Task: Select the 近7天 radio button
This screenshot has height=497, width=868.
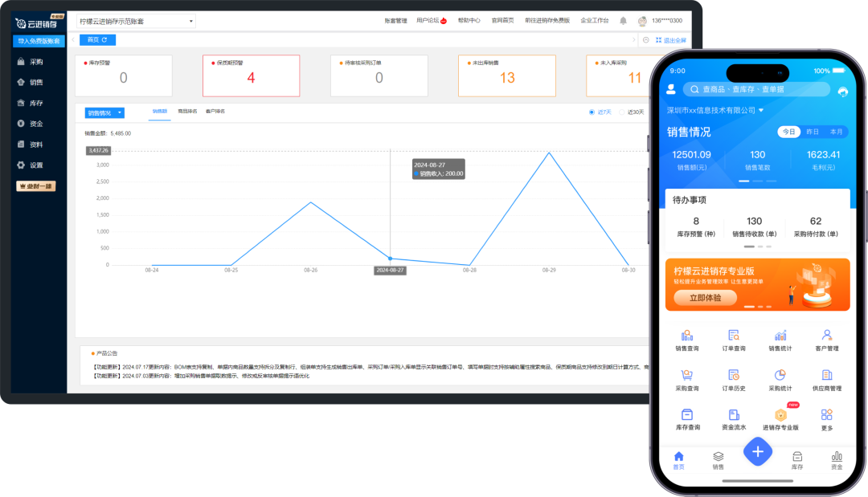Action: (x=592, y=112)
